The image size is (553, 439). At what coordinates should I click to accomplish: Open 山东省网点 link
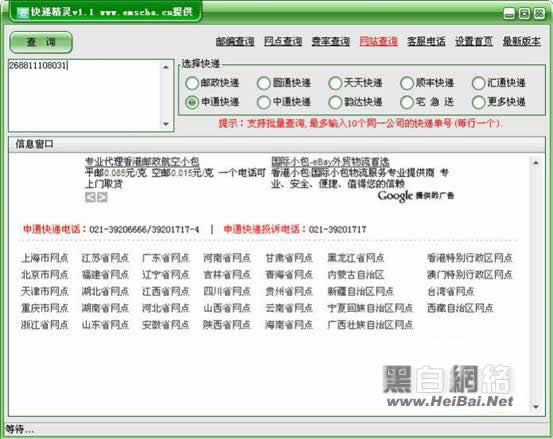(105, 324)
